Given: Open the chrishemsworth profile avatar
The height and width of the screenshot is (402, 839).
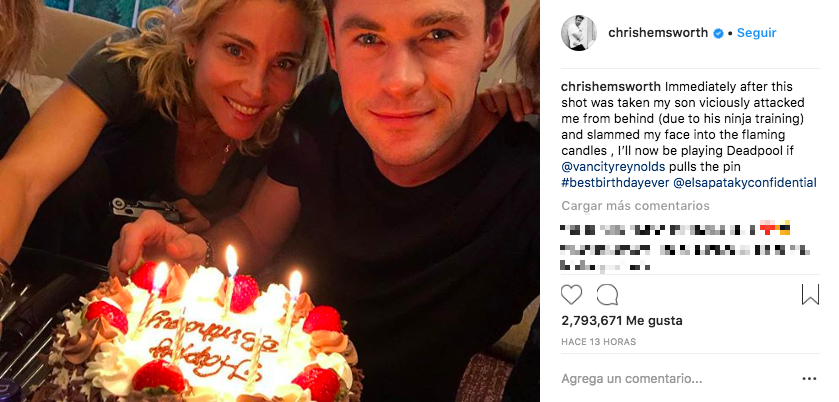Looking at the screenshot, I should pos(578,33).
